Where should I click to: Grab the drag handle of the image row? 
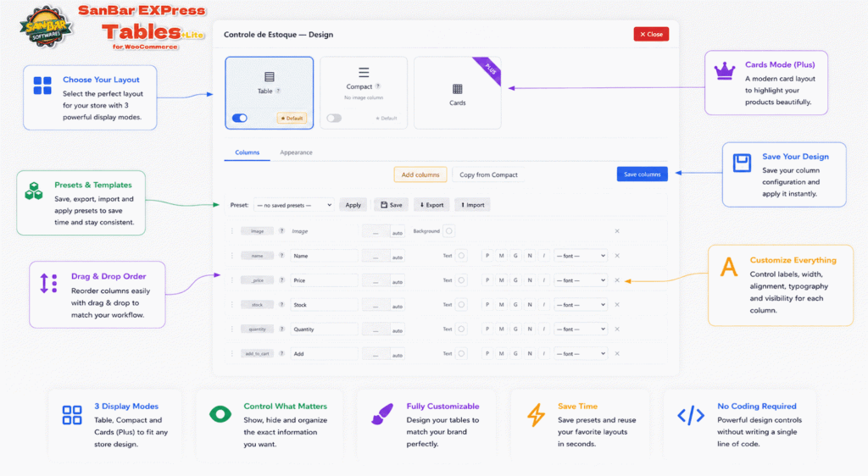pyautogui.click(x=232, y=231)
